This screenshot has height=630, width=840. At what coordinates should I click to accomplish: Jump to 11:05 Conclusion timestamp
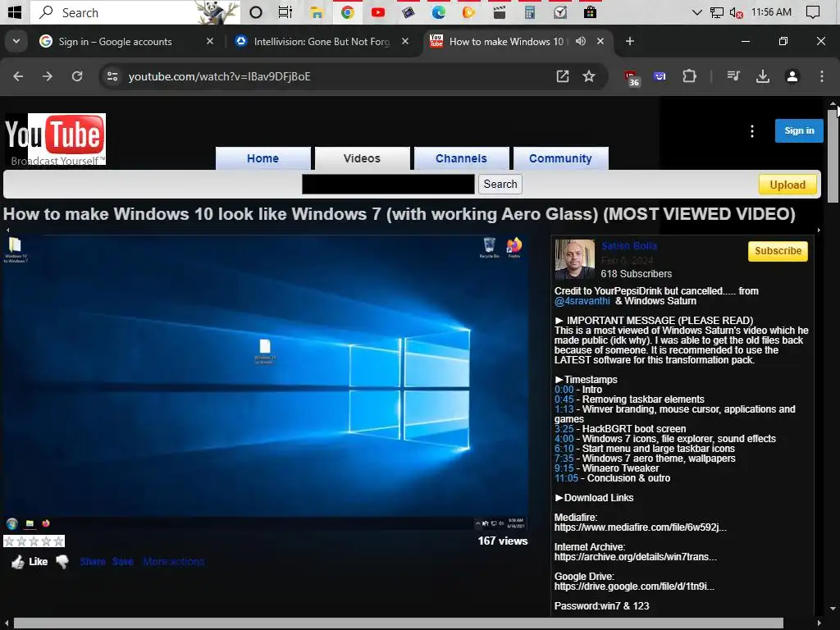pyautogui.click(x=566, y=478)
